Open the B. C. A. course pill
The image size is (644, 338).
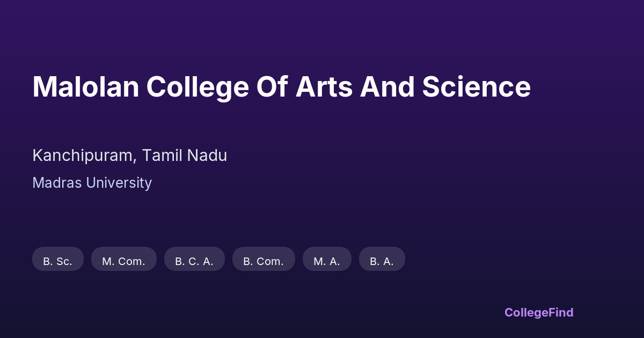click(194, 261)
